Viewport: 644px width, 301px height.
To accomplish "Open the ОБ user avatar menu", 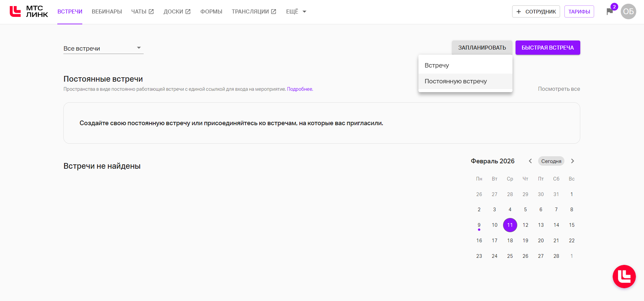I will coord(628,11).
